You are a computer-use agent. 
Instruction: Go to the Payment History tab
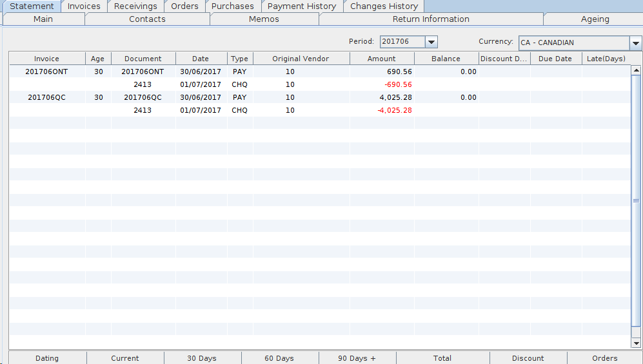click(302, 6)
